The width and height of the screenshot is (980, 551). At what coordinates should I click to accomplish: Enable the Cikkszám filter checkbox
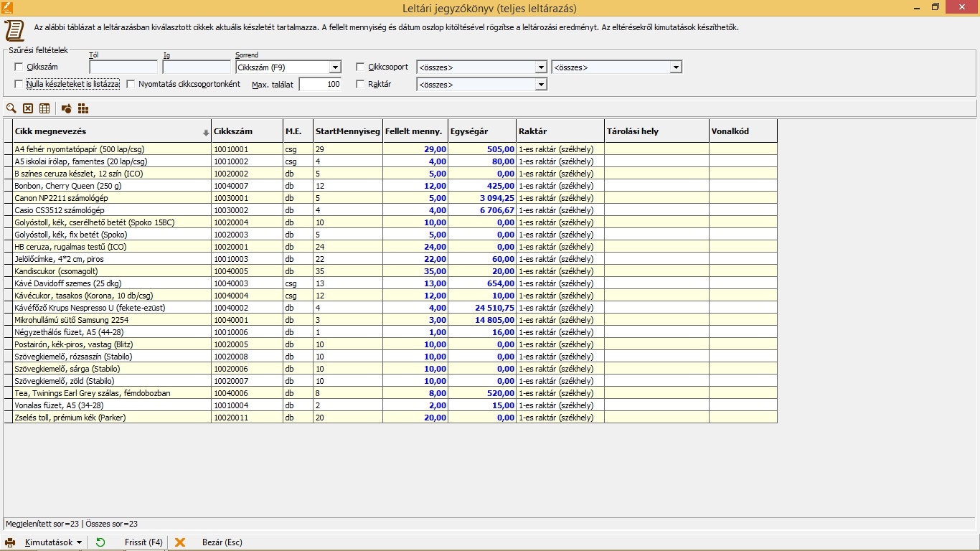point(19,67)
